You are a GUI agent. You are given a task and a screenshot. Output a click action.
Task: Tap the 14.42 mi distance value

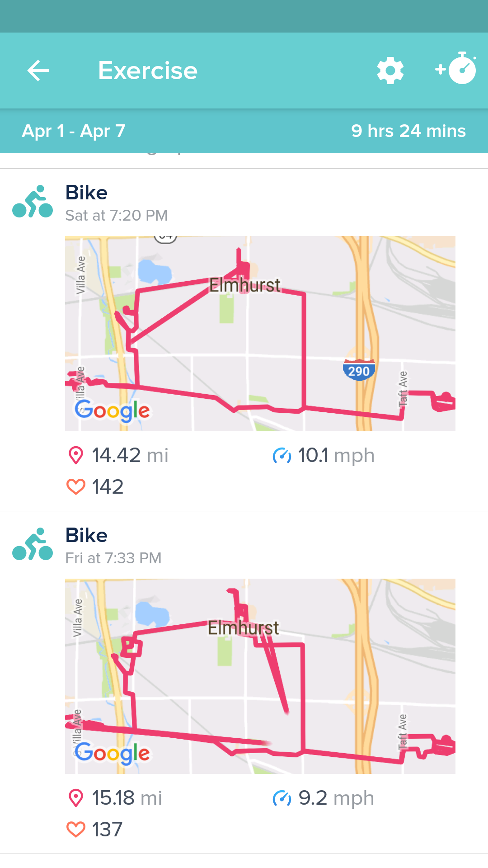coord(130,455)
